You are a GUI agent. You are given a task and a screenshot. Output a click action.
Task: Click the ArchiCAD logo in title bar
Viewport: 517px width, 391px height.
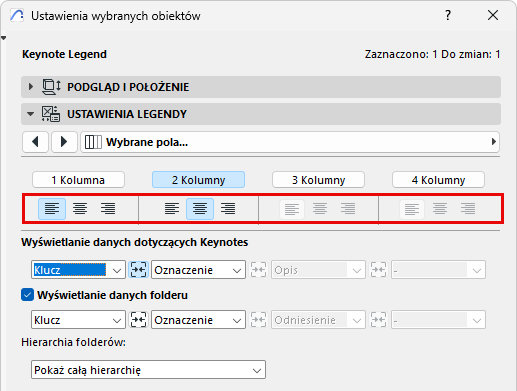pyautogui.click(x=17, y=15)
